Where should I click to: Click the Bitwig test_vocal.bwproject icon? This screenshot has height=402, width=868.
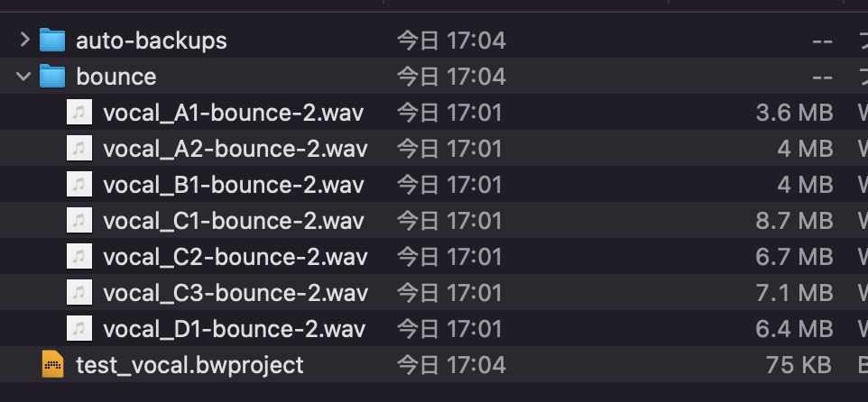52,364
